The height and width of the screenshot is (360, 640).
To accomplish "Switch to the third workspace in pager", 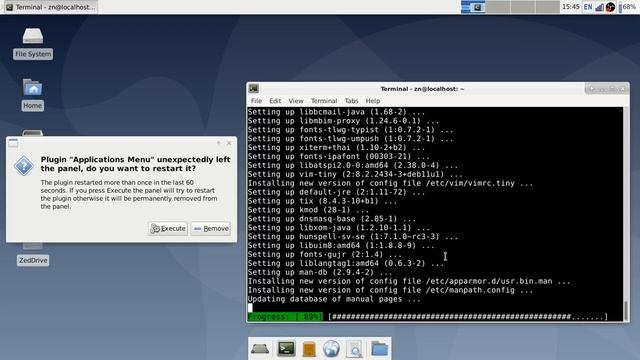I will pos(523,7).
